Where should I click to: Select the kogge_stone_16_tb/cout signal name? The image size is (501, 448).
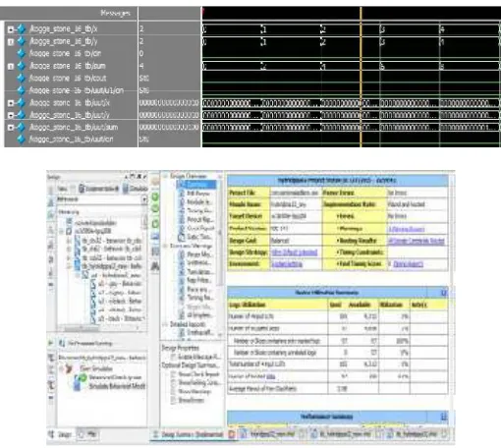coord(68,79)
